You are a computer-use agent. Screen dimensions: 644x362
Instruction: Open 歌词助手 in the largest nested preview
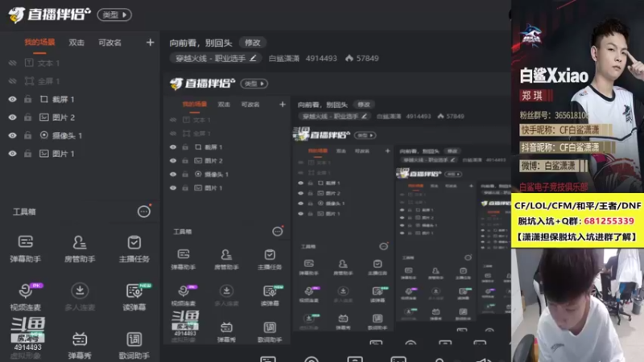270,331
